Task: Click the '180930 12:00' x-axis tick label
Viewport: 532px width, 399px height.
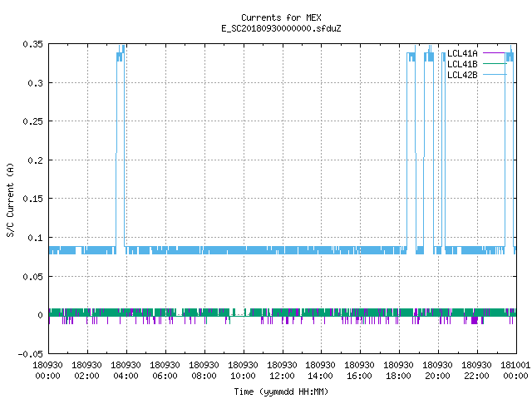Action: click(282, 370)
